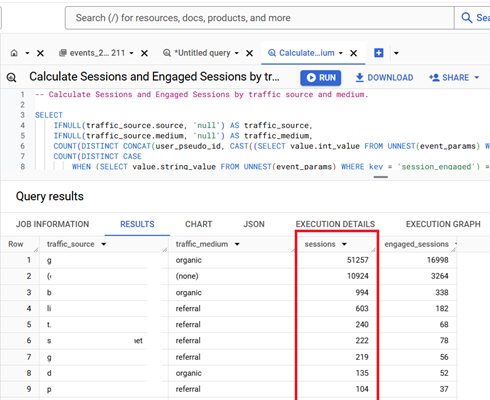Click the editor pane resize handle
490x400 pixels.
(381, 177)
